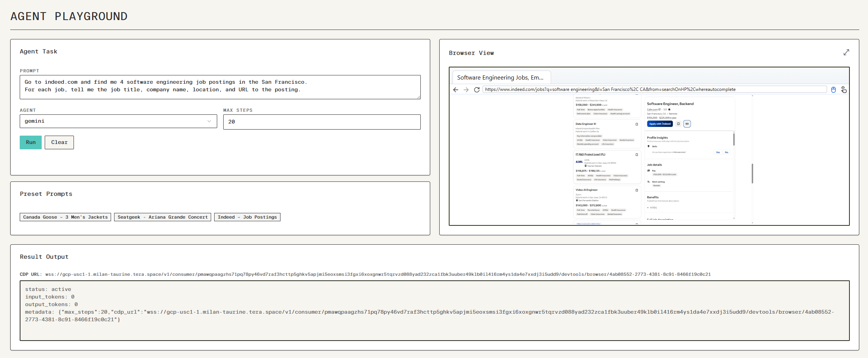Select the touch gesture input icon
868x358 pixels.
point(843,89)
